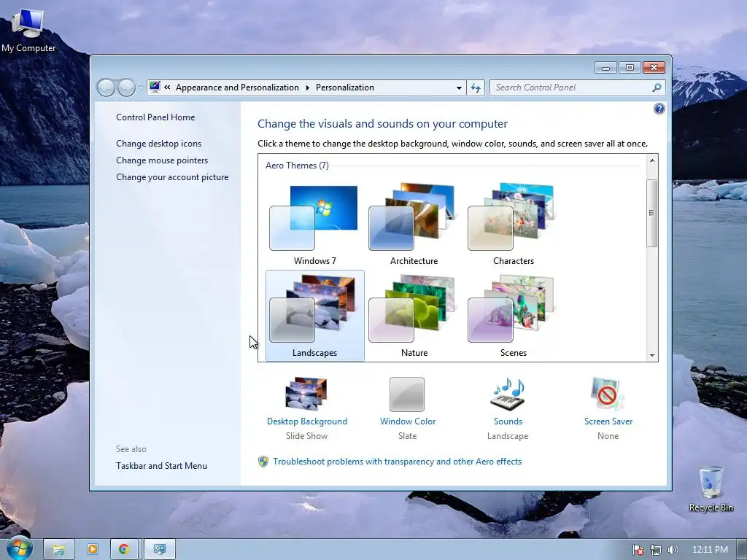Click the theme list scroll down arrow
747x560 pixels.
pos(652,355)
